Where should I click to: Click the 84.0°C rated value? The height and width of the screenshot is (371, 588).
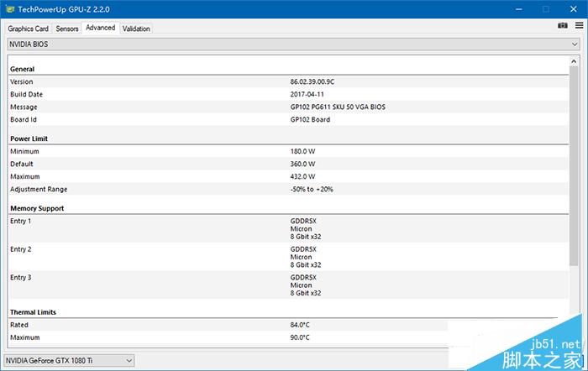coord(300,325)
